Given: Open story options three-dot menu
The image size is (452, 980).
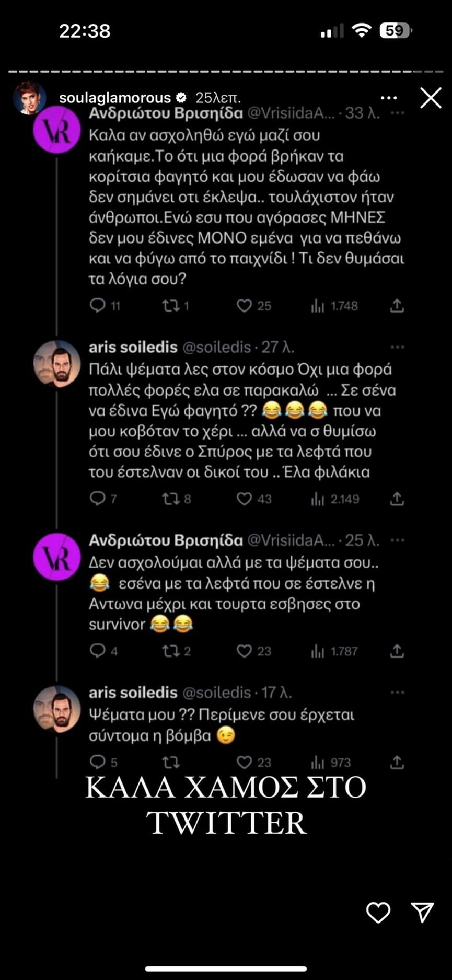Looking at the screenshot, I should coord(389,98).
